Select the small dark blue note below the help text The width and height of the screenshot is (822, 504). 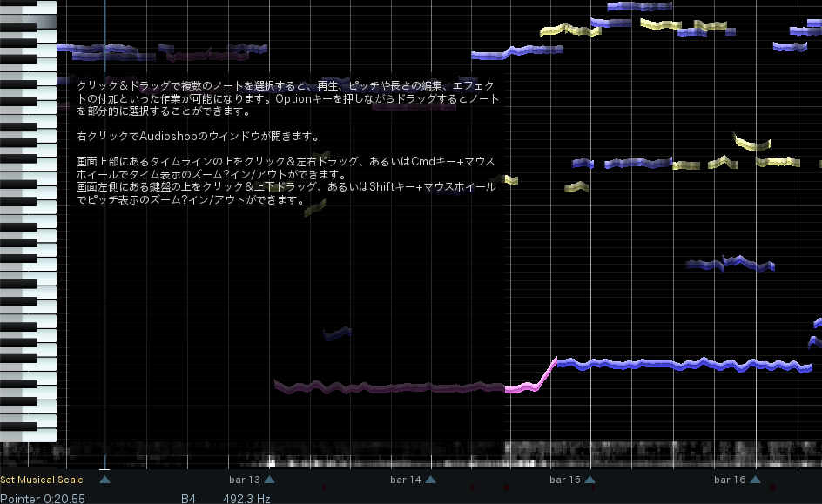pyautogui.click(x=337, y=333)
